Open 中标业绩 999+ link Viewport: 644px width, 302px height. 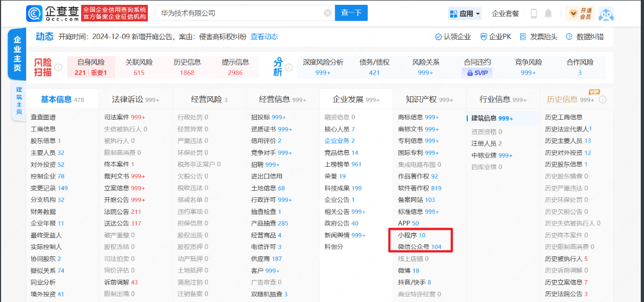pyautogui.click(x=492, y=156)
